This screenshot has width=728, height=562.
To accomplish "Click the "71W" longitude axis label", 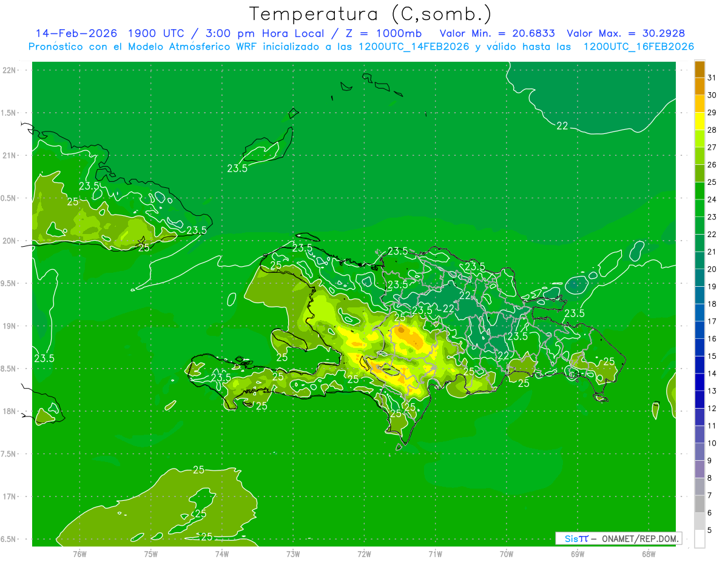I will tap(435, 554).
